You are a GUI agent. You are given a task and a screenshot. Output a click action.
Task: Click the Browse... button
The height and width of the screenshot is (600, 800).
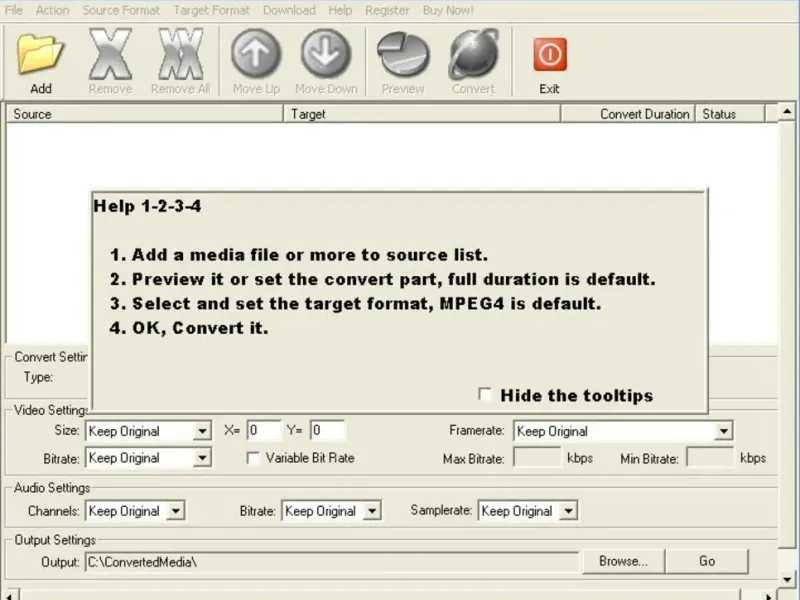[623, 561]
